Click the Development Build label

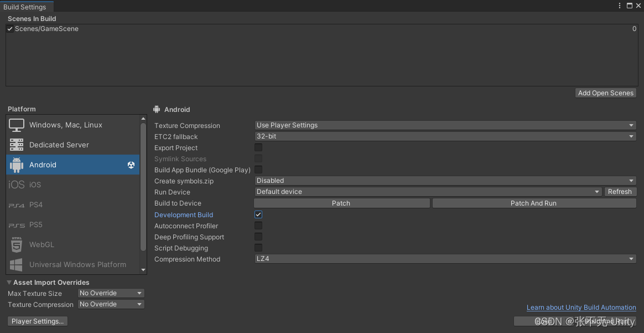coord(184,214)
